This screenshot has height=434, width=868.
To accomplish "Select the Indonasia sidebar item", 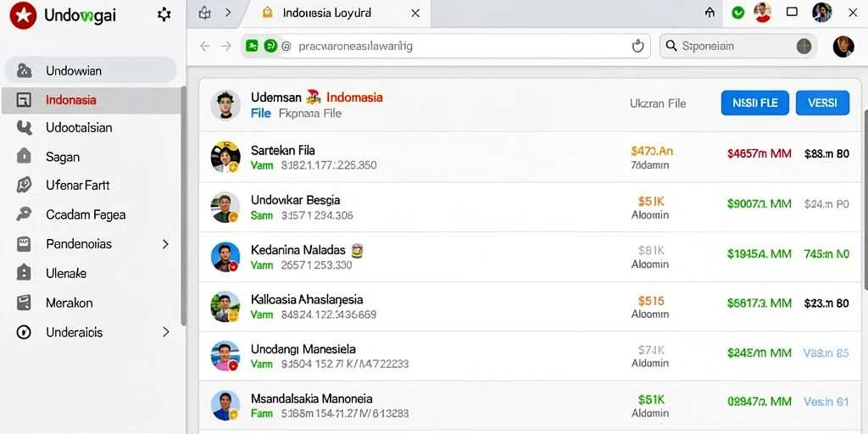I will [x=91, y=100].
